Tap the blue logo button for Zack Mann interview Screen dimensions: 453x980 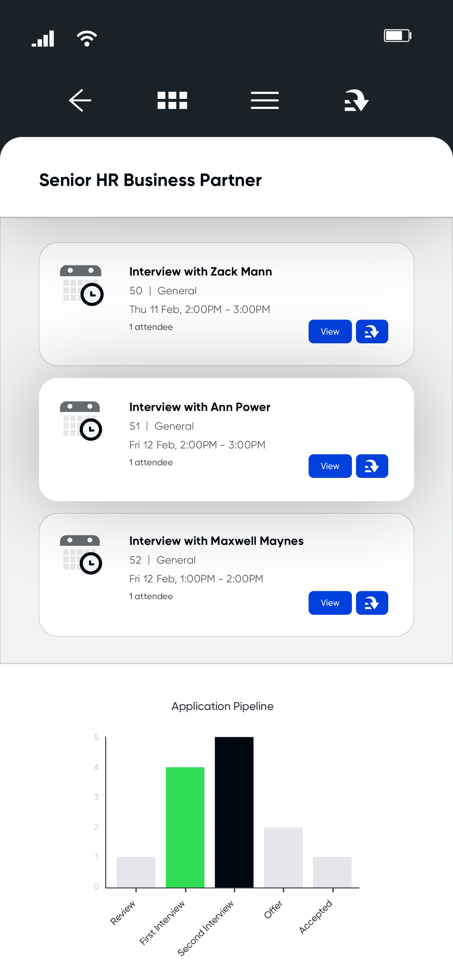pos(372,332)
